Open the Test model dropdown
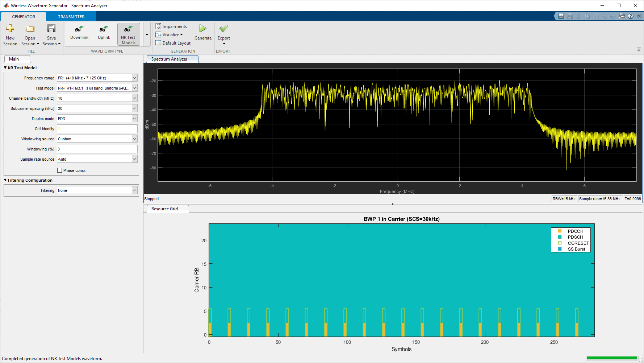 pos(134,88)
